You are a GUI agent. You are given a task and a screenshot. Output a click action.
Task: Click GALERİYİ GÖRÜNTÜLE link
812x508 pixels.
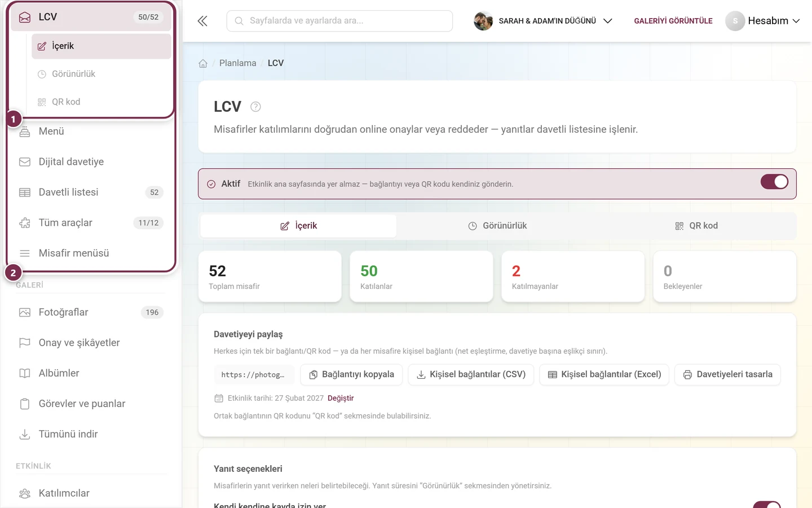point(673,21)
